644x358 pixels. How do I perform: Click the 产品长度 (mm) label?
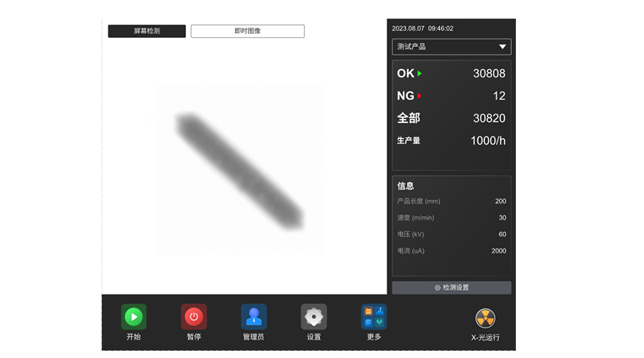pos(419,201)
